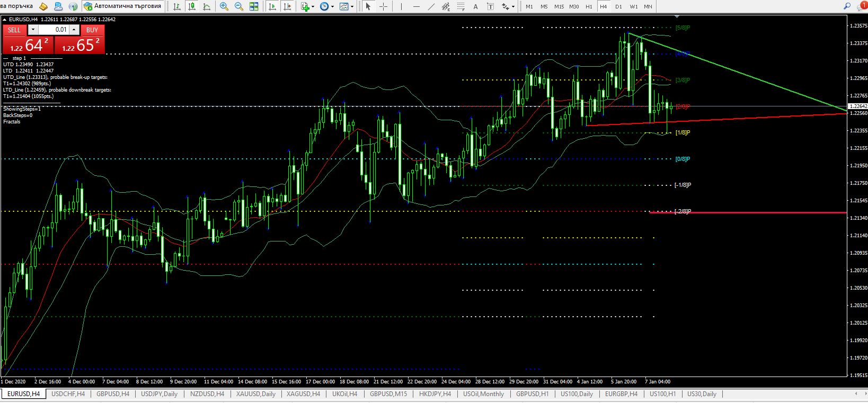Open the USDJPY,Daily chart tab
This screenshot has width=868, height=403.
159,394
